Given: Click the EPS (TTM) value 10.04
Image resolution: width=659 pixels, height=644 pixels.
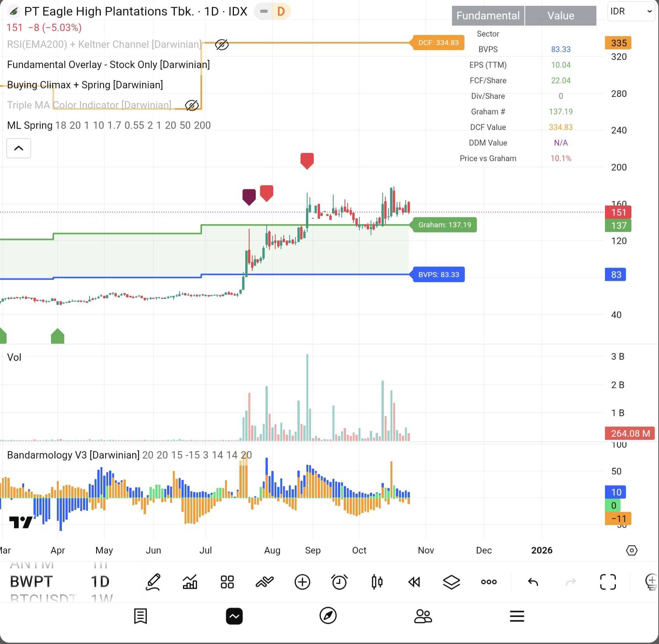Looking at the screenshot, I should [561, 65].
